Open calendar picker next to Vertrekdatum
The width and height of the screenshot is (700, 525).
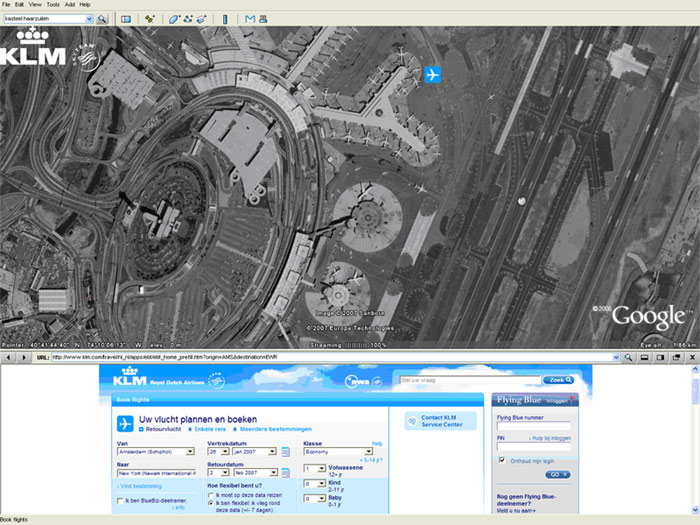point(285,452)
